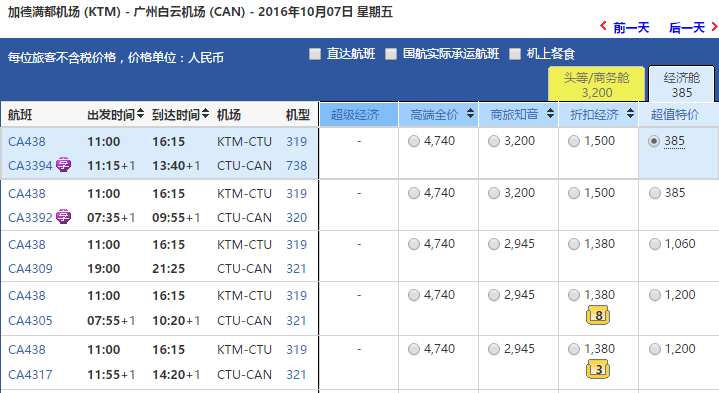Viewport: 719px width, 393px height.
Task: Click aircraft type 321 for CA4309
Action: click(x=296, y=268)
